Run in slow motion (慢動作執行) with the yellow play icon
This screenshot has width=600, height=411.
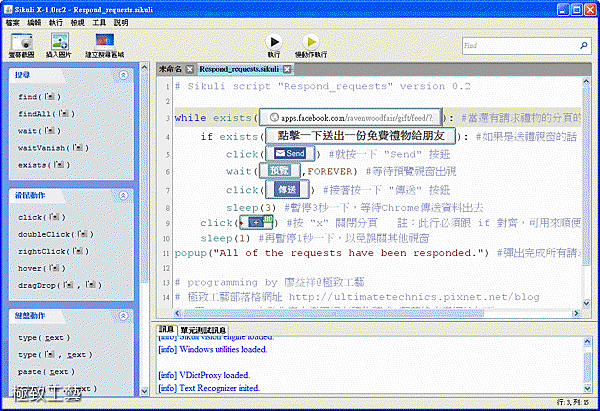pyautogui.click(x=311, y=41)
